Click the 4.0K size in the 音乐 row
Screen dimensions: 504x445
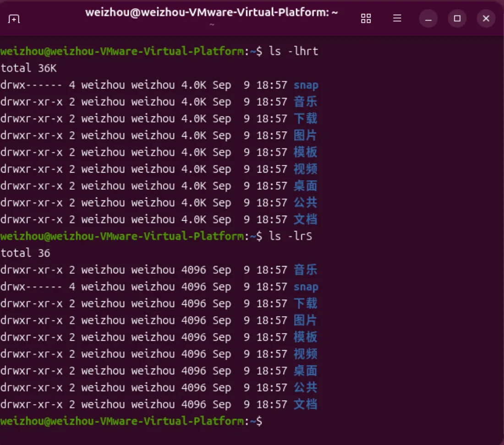click(x=193, y=102)
